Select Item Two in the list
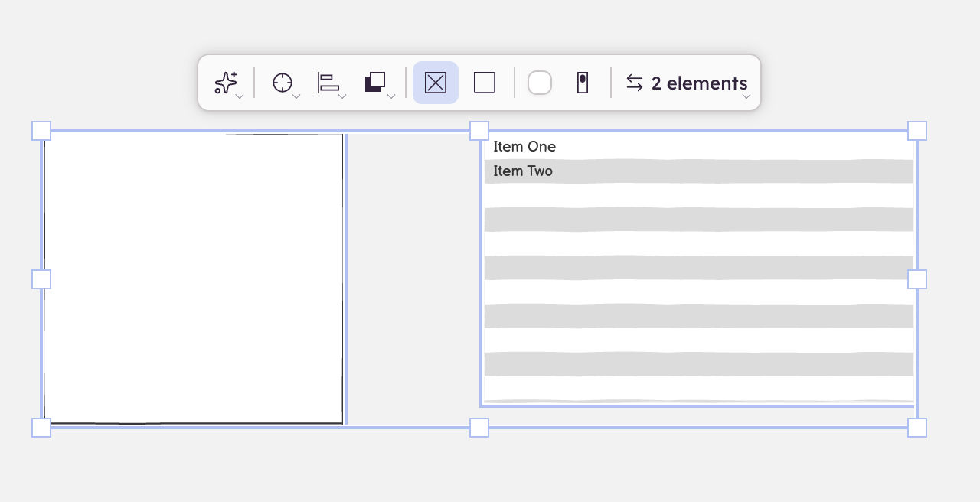Screen dimensions: 980x502 click(523, 171)
